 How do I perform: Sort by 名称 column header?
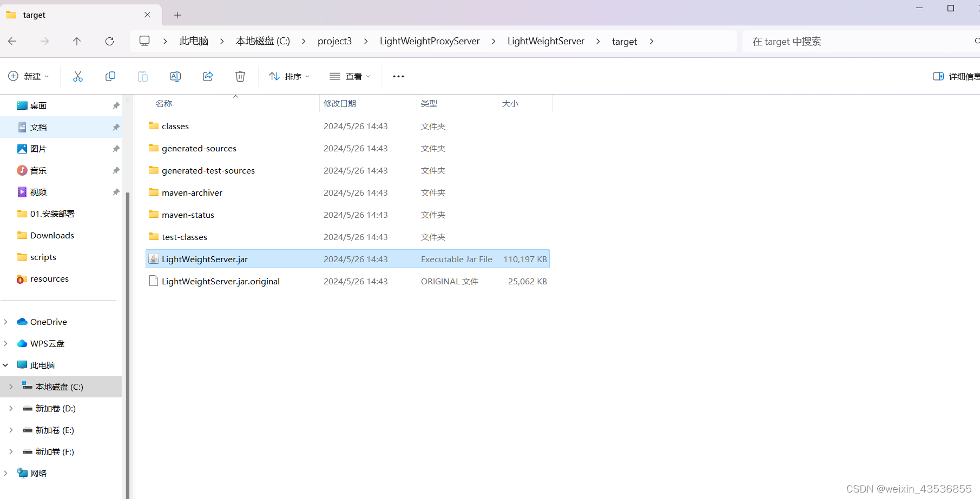(x=164, y=103)
